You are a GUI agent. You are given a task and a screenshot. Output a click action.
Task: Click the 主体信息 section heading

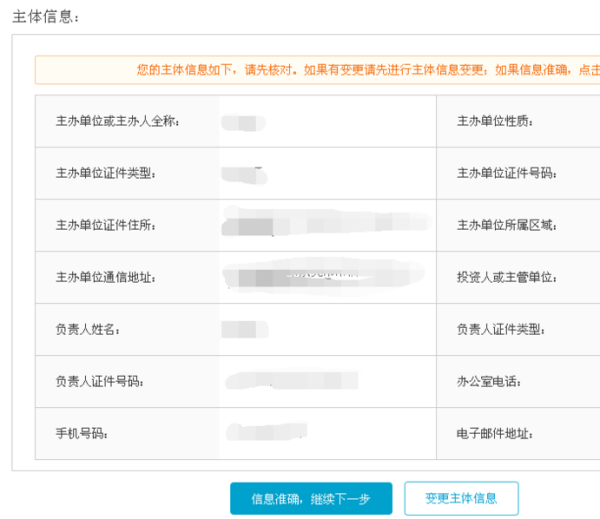47,17
